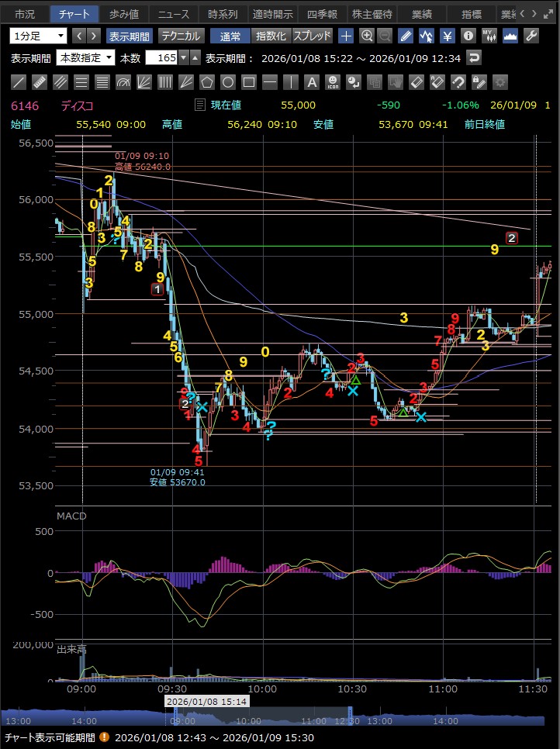This screenshot has width=560, height=749.
Task: Click the crosshair plus icon
Action: [x=346, y=36]
